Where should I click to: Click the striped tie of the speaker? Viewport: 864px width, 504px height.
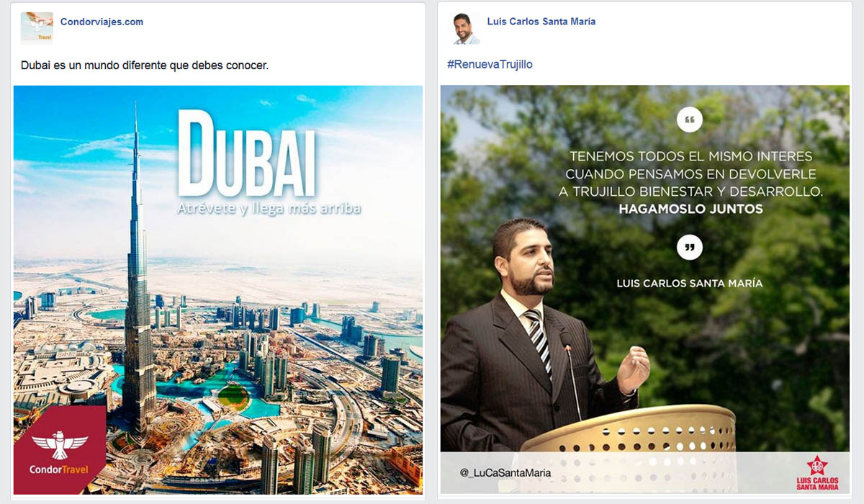(539, 341)
